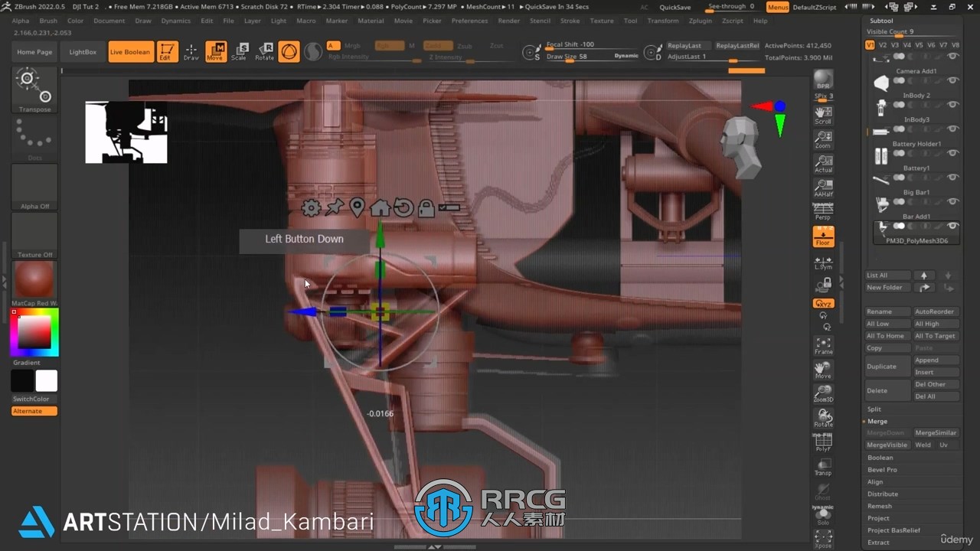Hide the Camera Add1 subtool eye

pos(953,57)
